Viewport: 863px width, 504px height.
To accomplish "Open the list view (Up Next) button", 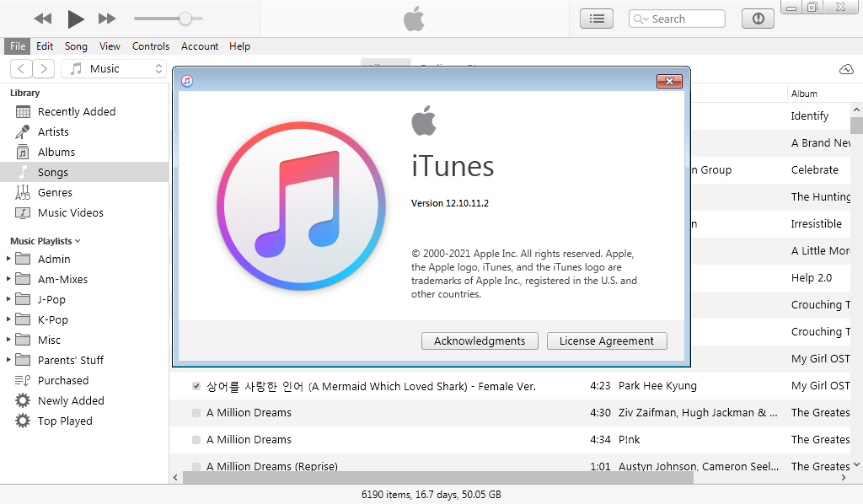I will 597,19.
